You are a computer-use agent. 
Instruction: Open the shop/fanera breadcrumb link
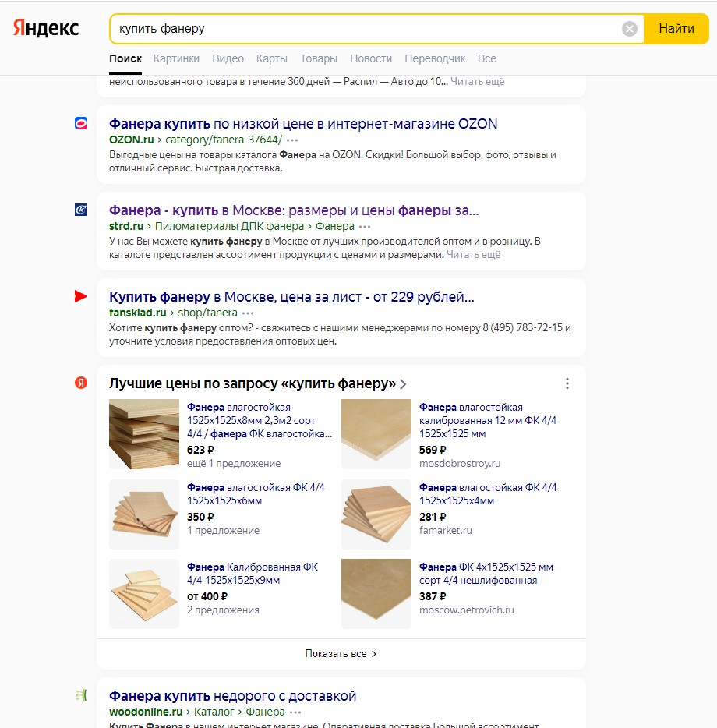pos(207,313)
